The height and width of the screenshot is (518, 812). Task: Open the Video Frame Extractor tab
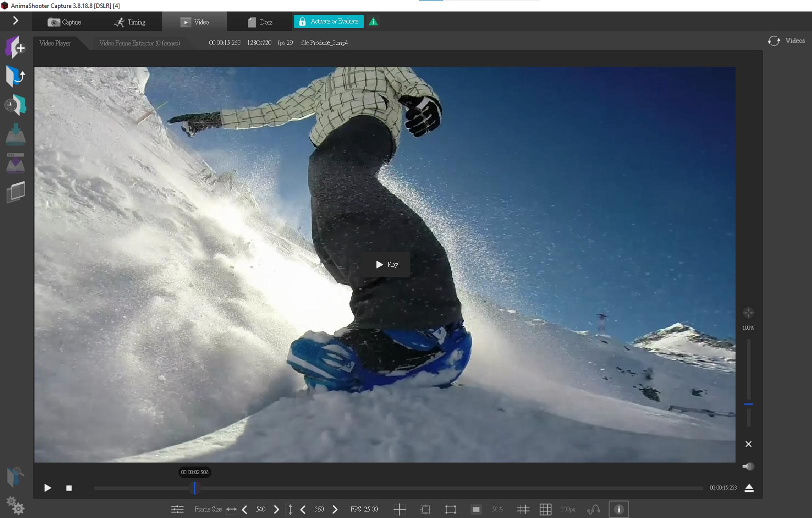pyautogui.click(x=140, y=43)
